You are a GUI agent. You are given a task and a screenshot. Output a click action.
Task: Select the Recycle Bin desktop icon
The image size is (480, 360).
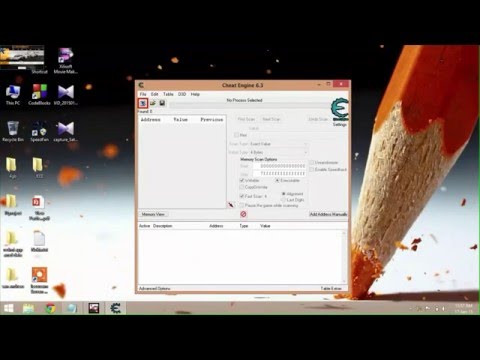(13, 131)
